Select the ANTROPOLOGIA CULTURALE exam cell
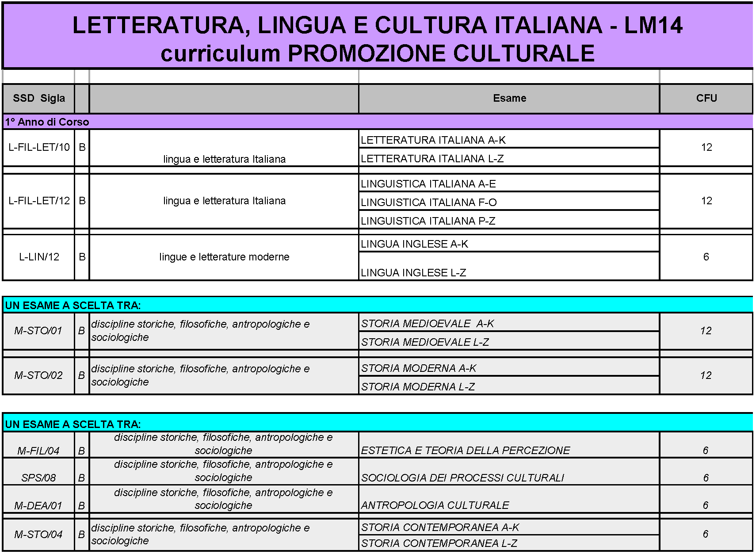Viewport: 756px width, 554px height. 435,505
